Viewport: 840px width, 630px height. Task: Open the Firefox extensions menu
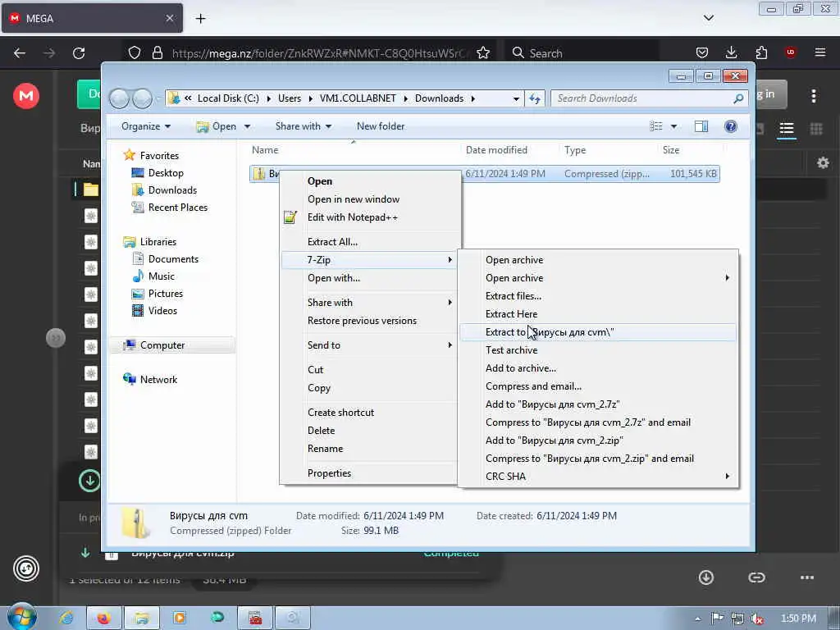coord(760,52)
